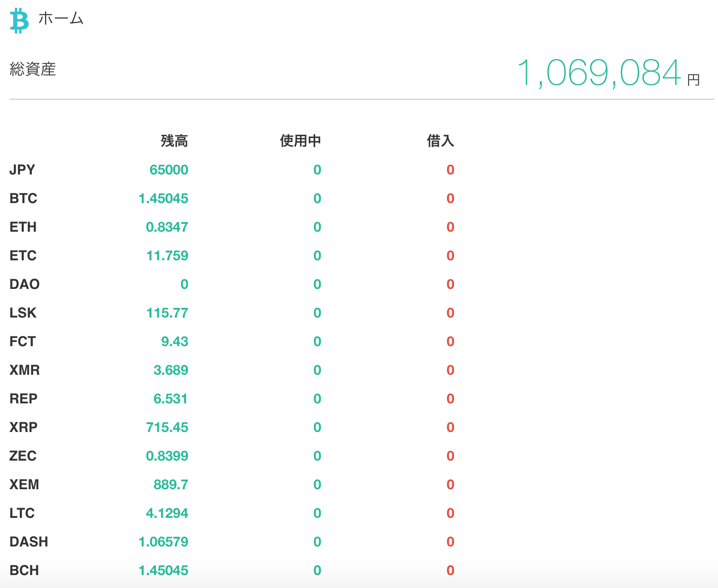The width and height of the screenshot is (718, 588).
Task: Click ETH balance 0.8347
Action: click(x=167, y=227)
